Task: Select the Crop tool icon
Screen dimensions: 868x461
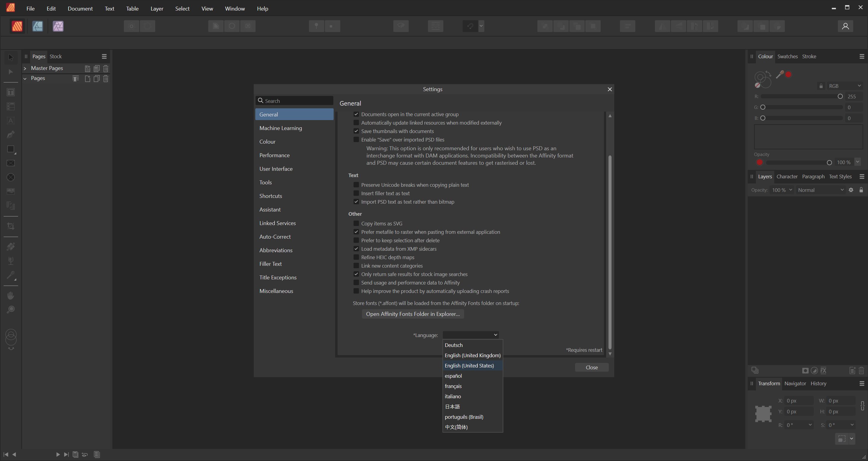Action: tap(11, 226)
